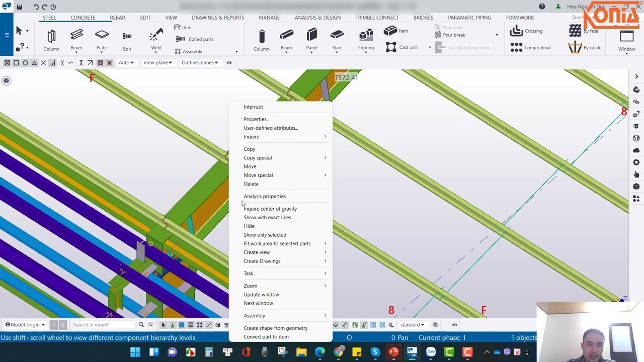The image size is (644, 362).
Task: Click the Redo arrow
Action: tap(44, 7)
